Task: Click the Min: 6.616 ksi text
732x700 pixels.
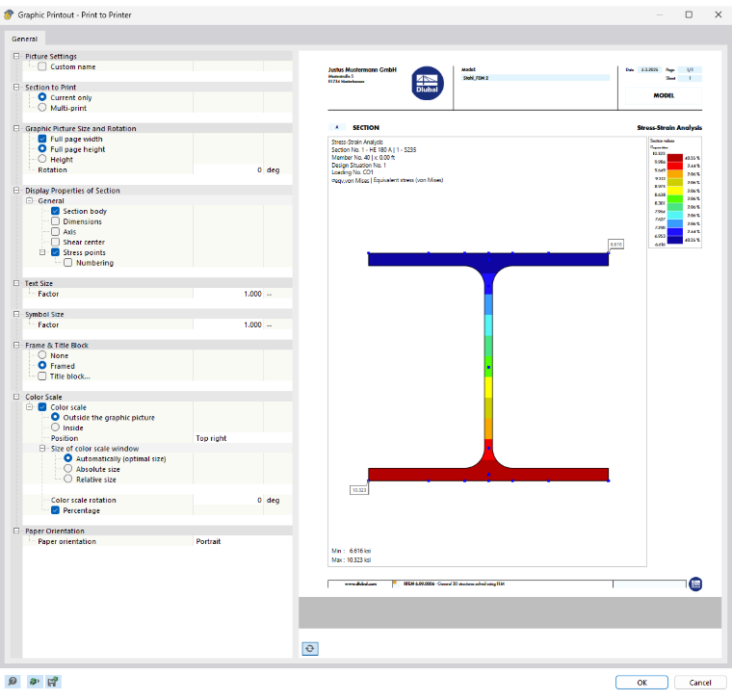Action: (x=351, y=551)
